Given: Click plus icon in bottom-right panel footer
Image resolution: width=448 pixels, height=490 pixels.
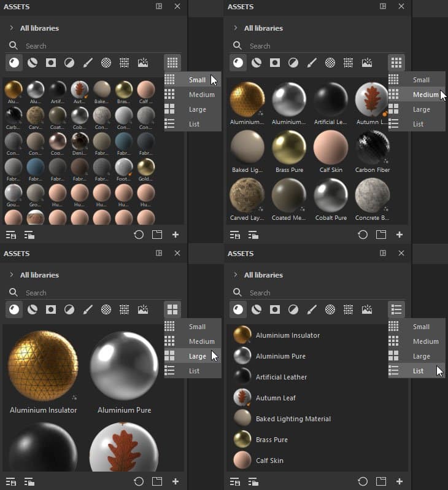Looking at the screenshot, I should 400,481.
